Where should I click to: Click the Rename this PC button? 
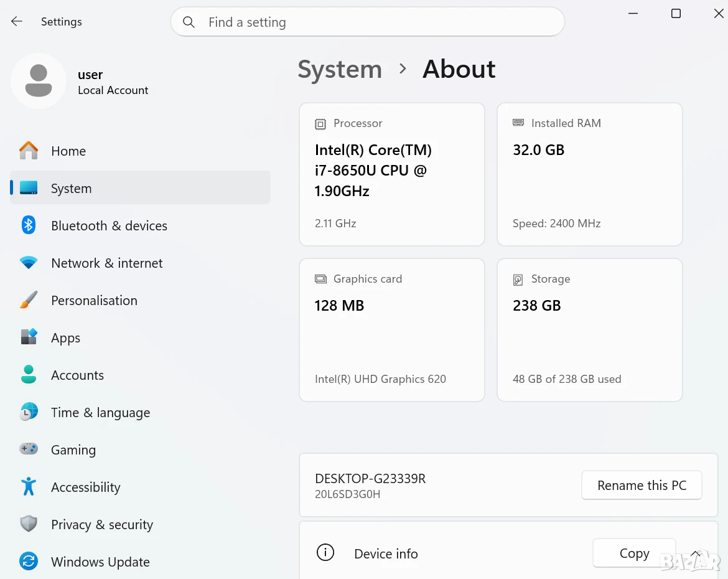(x=642, y=485)
